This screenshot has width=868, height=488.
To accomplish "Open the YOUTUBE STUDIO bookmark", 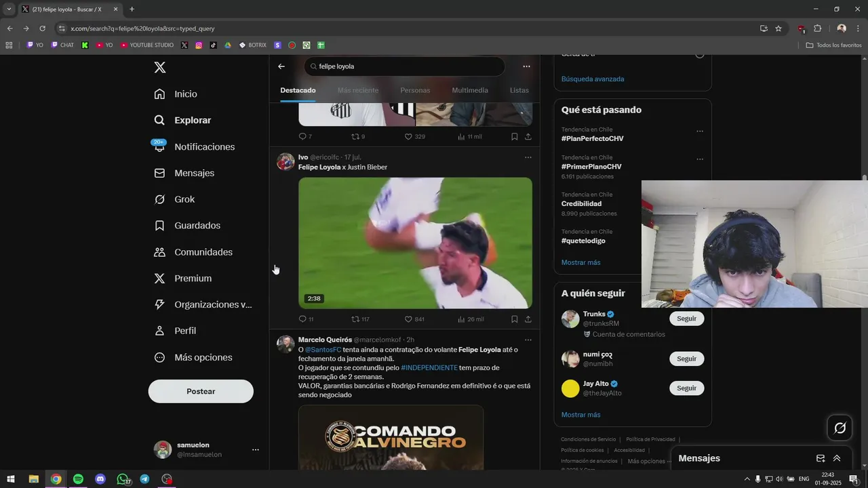I will tap(147, 45).
